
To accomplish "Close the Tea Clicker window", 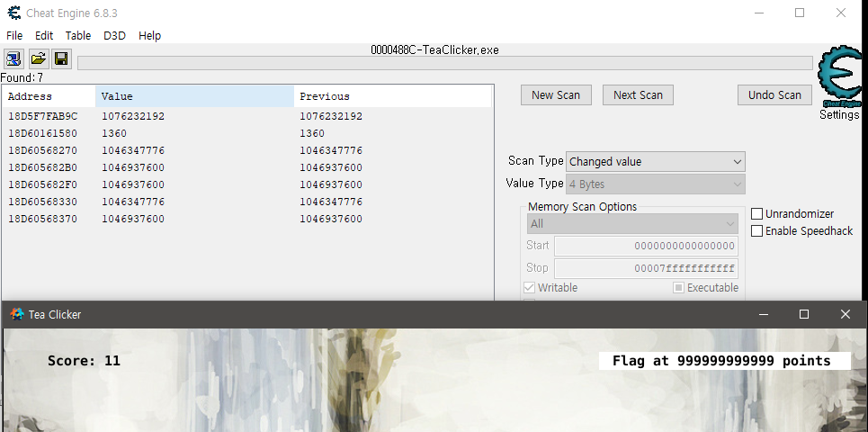I will pos(845,314).
